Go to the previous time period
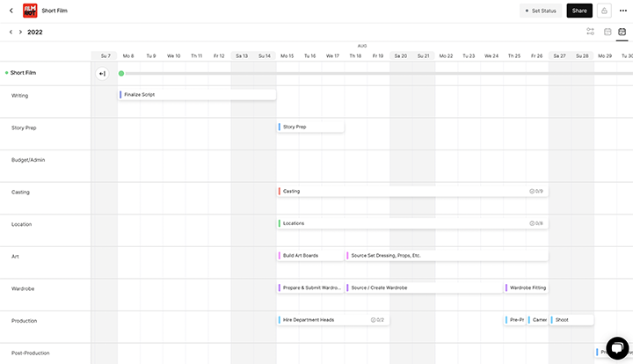Screen dimensions: 633x364 coord(11,32)
